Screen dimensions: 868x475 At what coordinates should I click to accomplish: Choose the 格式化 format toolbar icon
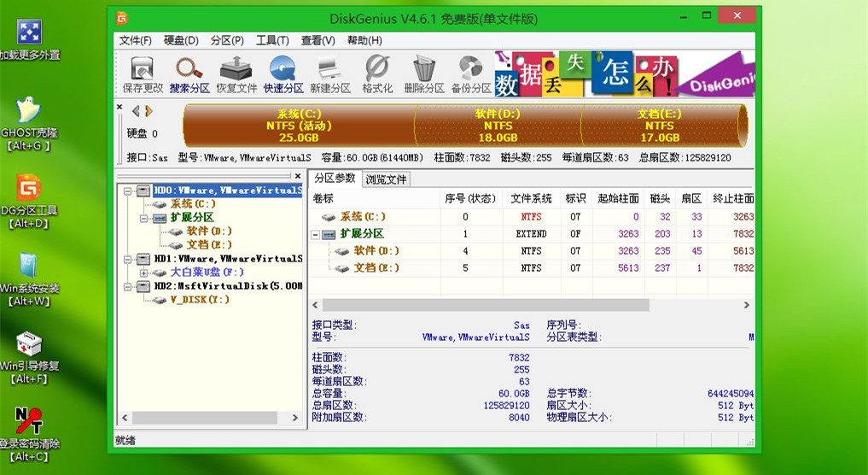pos(377,73)
